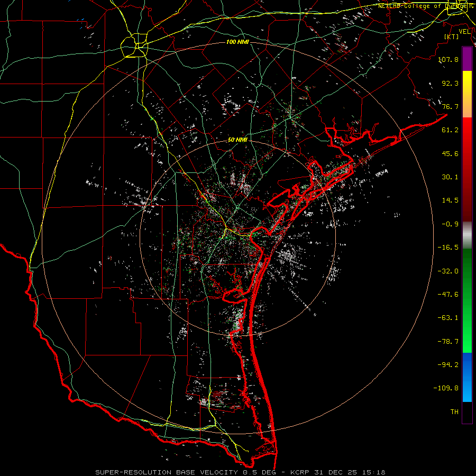Click the 100 NMI range ring label

click(237, 42)
